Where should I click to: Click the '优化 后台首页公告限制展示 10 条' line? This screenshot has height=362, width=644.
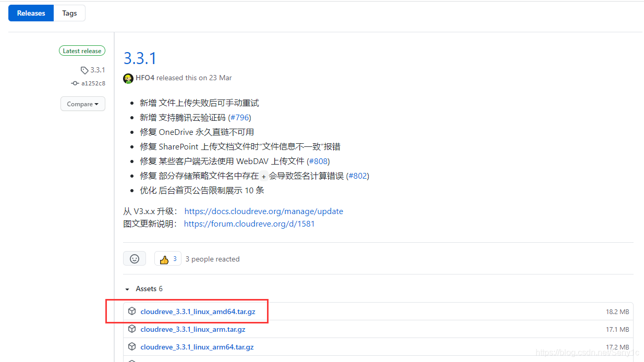202,190
